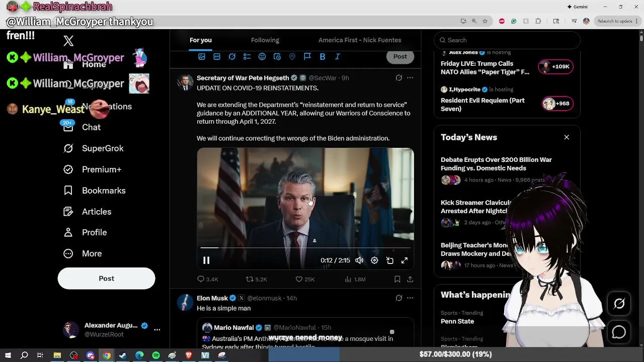The height and width of the screenshot is (362, 644).
Task: Join the +968 listeners live button
Action: (x=557, y=104)
